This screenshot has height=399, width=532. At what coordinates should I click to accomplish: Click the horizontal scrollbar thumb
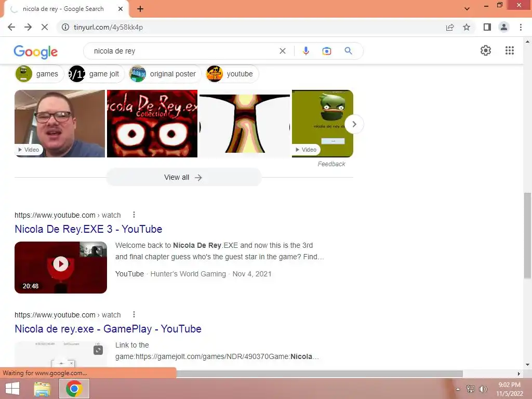tap(319, 374)
